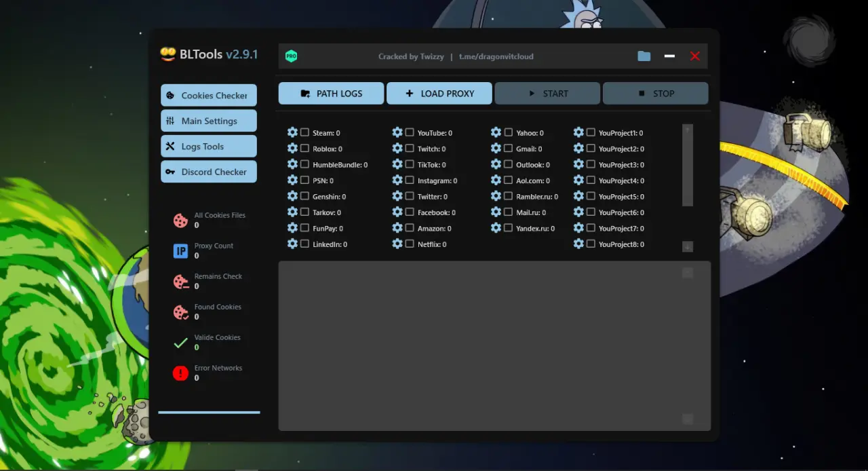Click the Valide Cookies checkmark icon
868x471 pixels.
click(x=180, y=343)
